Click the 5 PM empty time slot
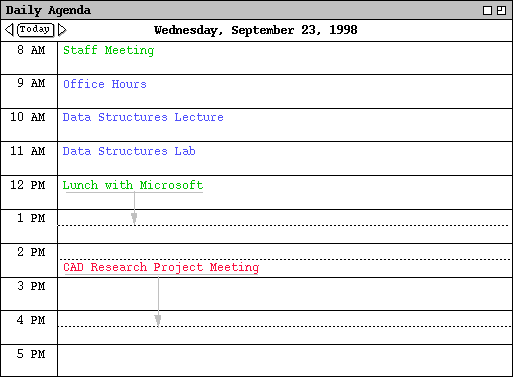Screen dimensions: 513x377 285,361
